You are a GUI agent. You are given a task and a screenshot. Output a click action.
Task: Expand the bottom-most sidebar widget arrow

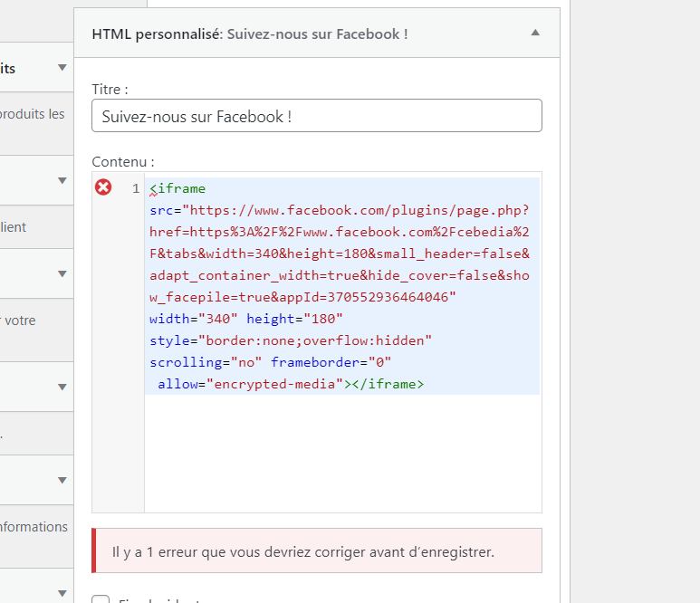pyautogui.click(x=62, y=593)
